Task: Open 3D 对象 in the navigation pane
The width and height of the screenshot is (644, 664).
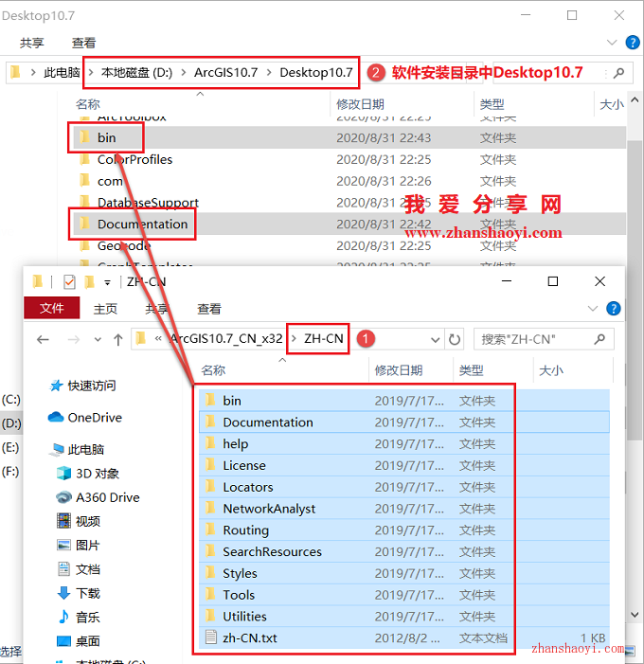Action: click(88, 473)
